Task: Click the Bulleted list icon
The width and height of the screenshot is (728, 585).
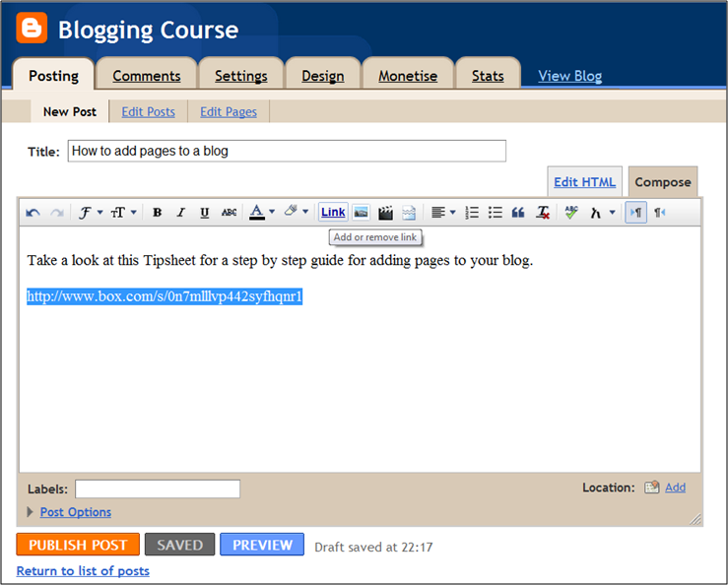Action: (x=495, y=212)
